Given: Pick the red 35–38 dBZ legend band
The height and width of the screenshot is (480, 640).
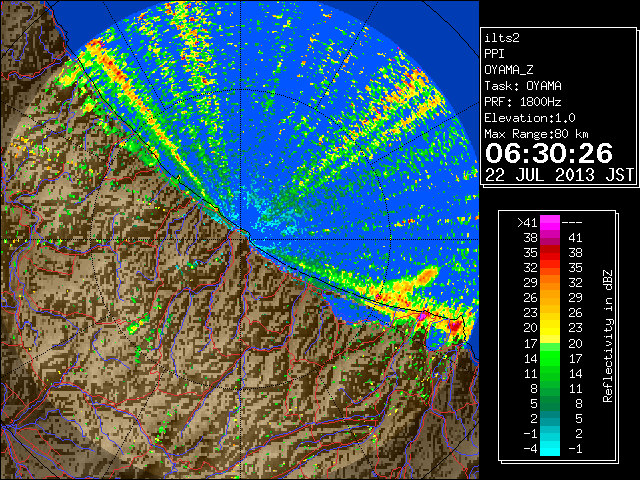Looking at the screenshot, I should (550, 253).
